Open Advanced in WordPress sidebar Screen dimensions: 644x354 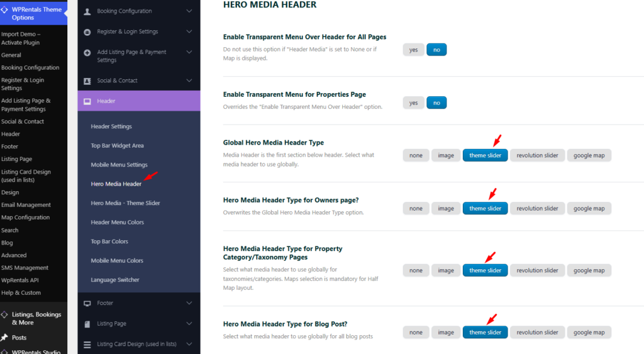pyautogui.click(x=14, y=255)
